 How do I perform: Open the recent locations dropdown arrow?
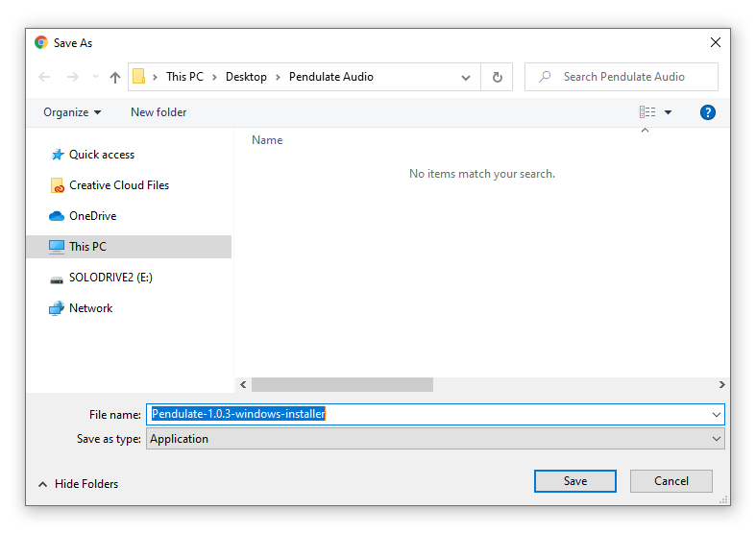pyautogui.click(x=95, y=77)
